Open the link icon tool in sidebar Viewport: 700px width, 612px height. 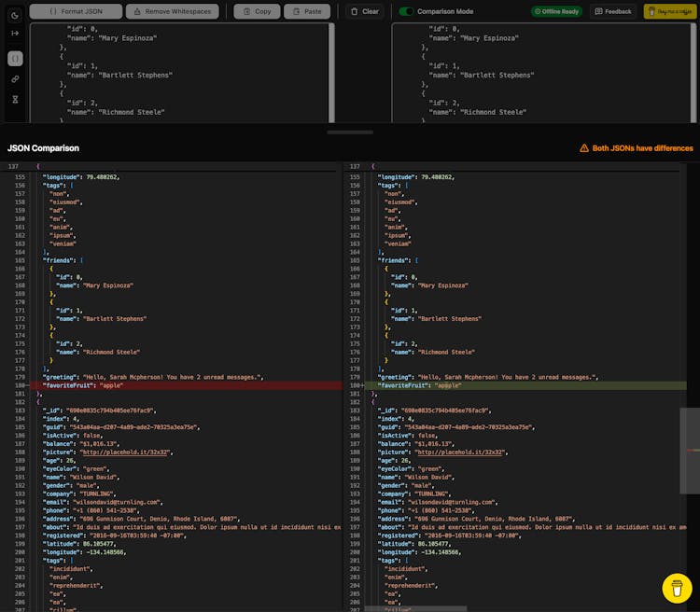15,79
